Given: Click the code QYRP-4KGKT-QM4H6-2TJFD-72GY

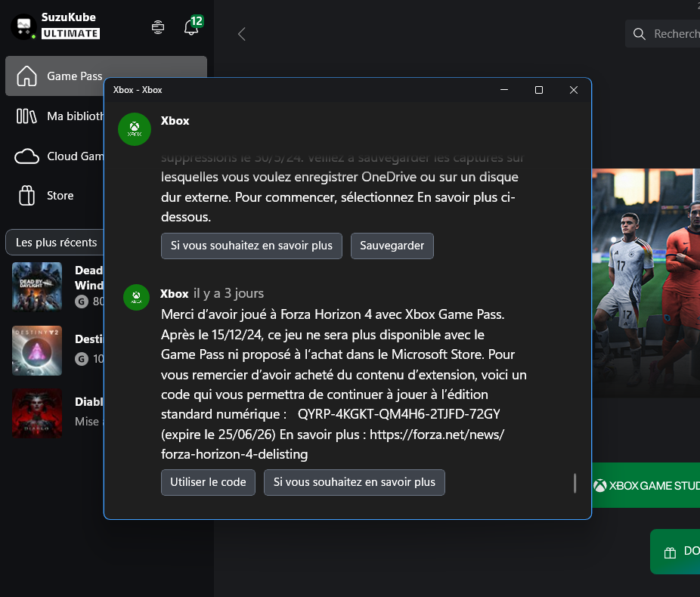Looking at the screenshot, I should pos(398,414).
